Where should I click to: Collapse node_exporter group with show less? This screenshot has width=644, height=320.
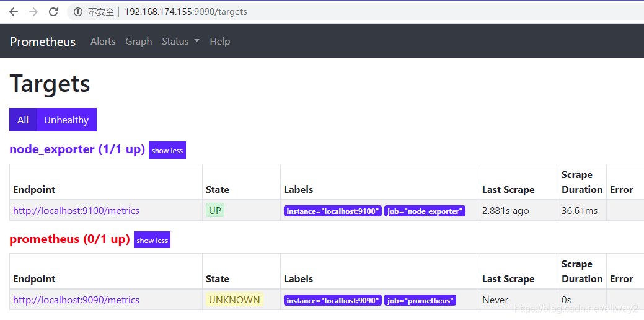pyautogui.click(x=167, y=150)
